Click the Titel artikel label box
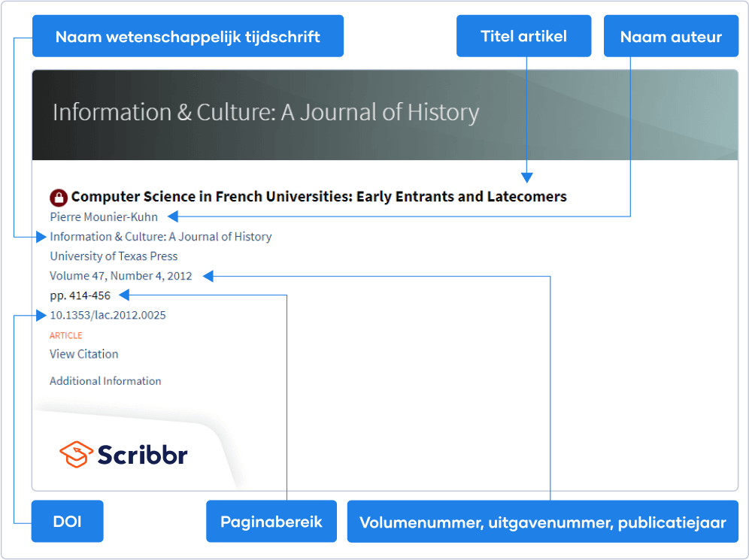 coord(524,36)
